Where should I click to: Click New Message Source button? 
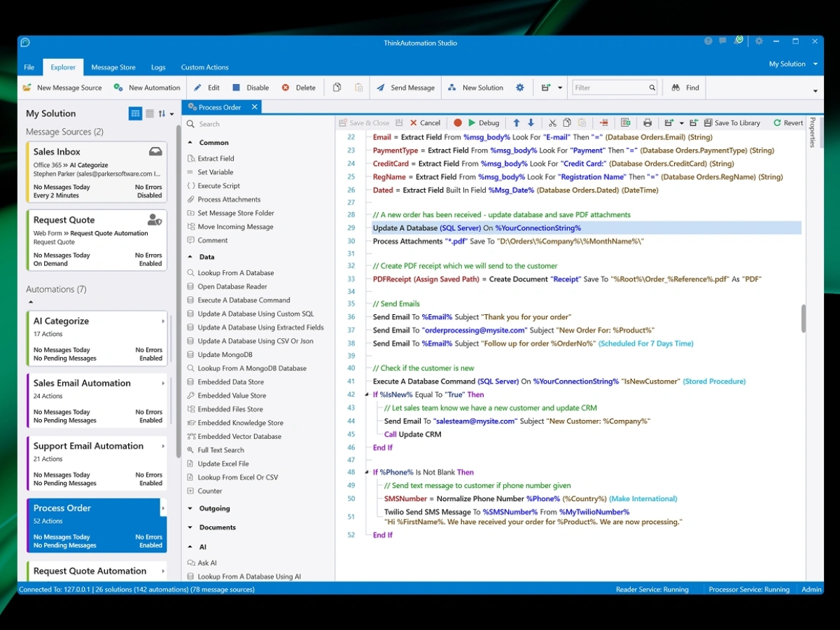[x=62, y=87]
